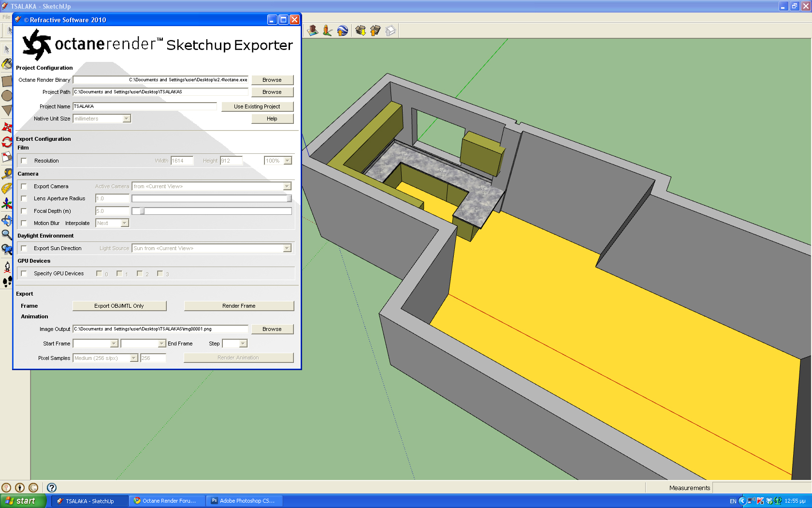
Task: Select the Tape Measure tool
Action: click(6, 173)
